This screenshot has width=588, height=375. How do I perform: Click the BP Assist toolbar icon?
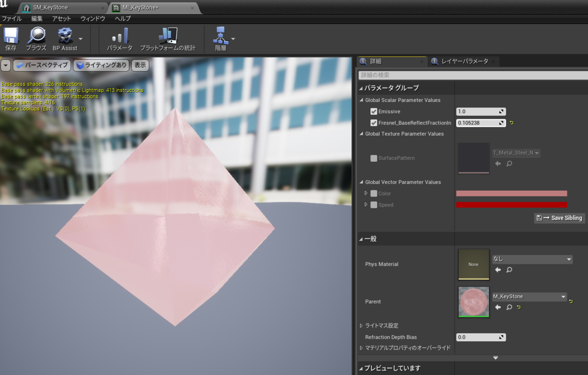tap(65, 35)
